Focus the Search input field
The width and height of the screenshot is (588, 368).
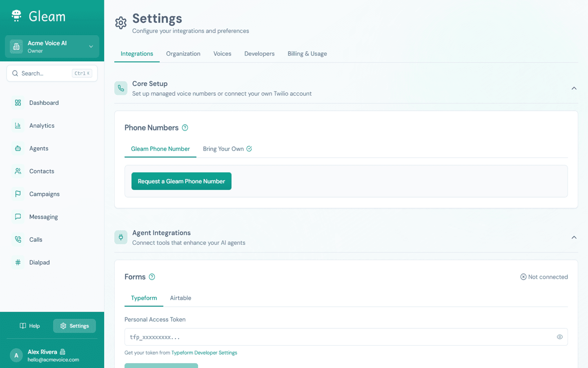click(52, 73)
